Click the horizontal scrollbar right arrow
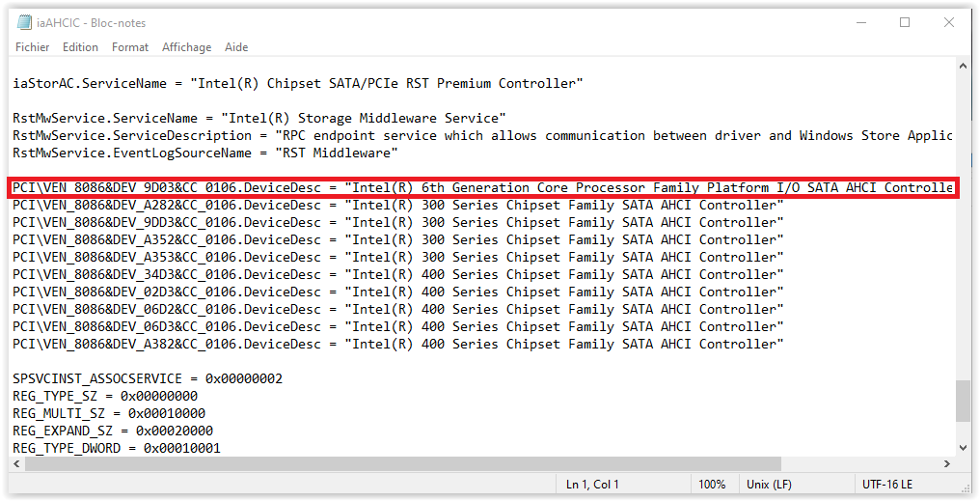 click(947, 463)
